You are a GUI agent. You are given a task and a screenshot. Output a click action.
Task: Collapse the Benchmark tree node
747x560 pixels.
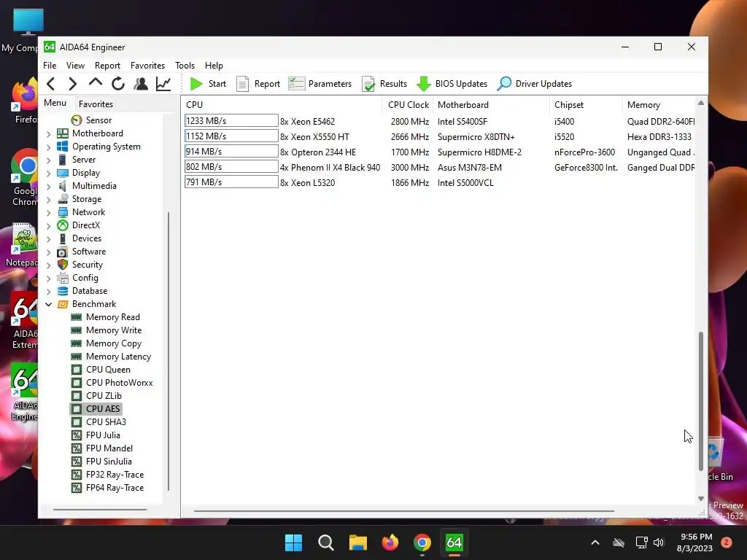49,304
